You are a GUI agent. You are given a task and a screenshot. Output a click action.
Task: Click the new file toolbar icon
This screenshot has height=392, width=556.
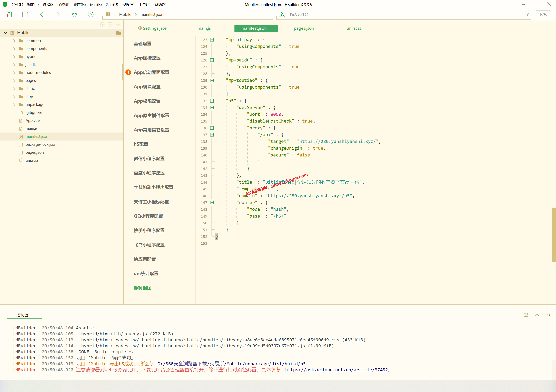point(9,15)
